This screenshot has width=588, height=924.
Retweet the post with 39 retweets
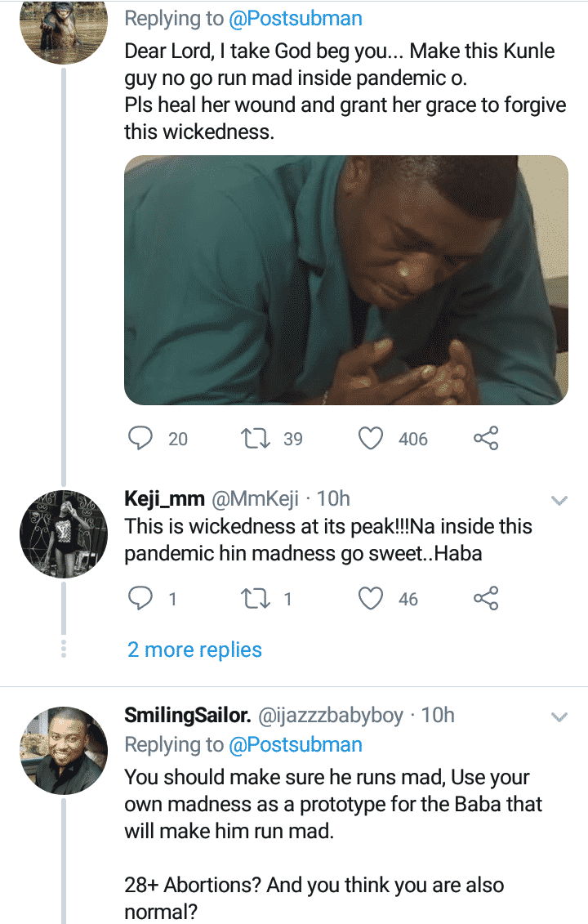pyautogui.click(x=258, y=439)
